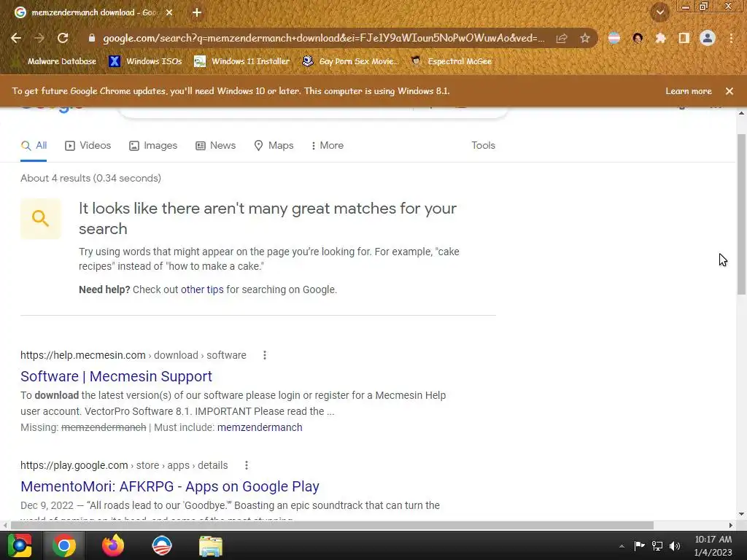Share this page via the share icon
747x560 pixels.
tap(562, 38)
